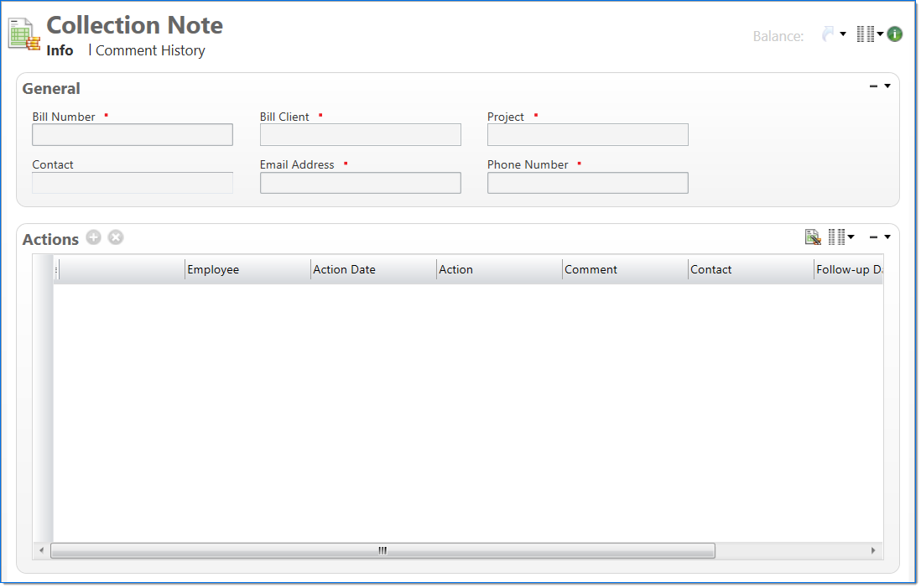921x588 pixels.
Task: Click the Bill Number input field
Action: pos(133,135)
